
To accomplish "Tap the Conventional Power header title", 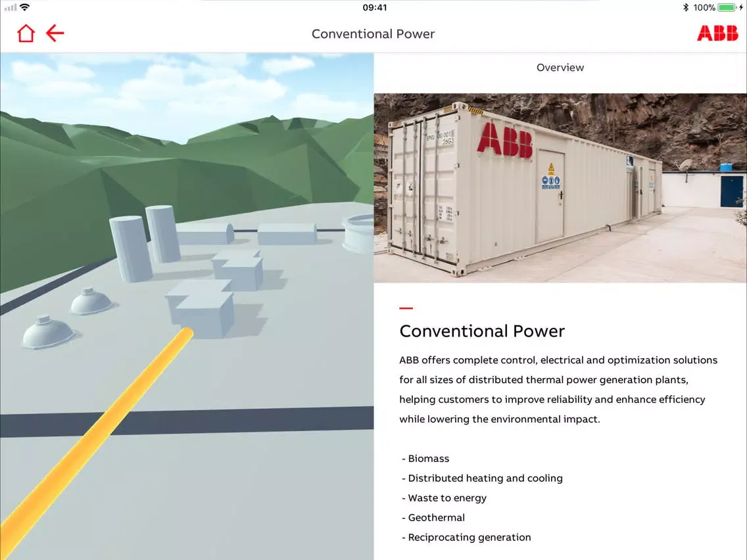I will coord(373,34).
